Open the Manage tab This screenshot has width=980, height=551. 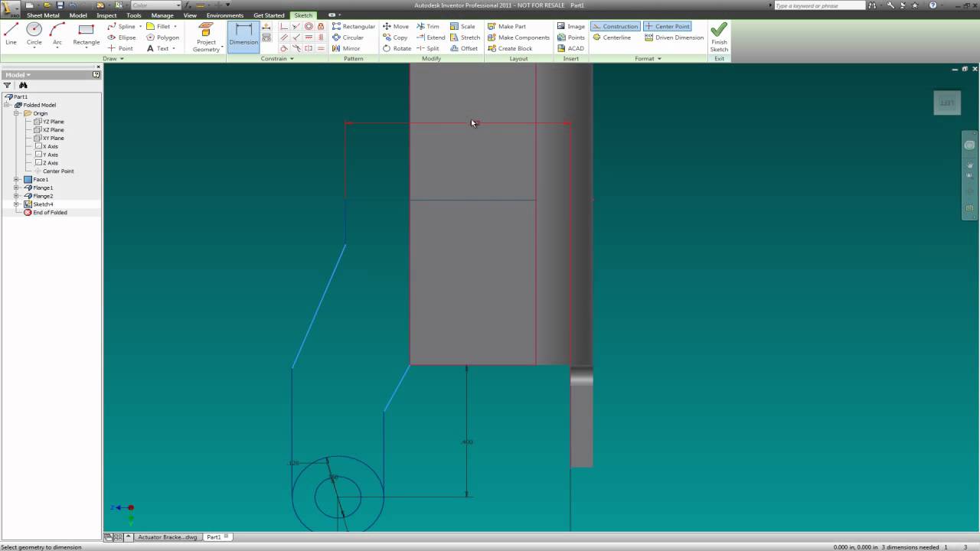162,15
